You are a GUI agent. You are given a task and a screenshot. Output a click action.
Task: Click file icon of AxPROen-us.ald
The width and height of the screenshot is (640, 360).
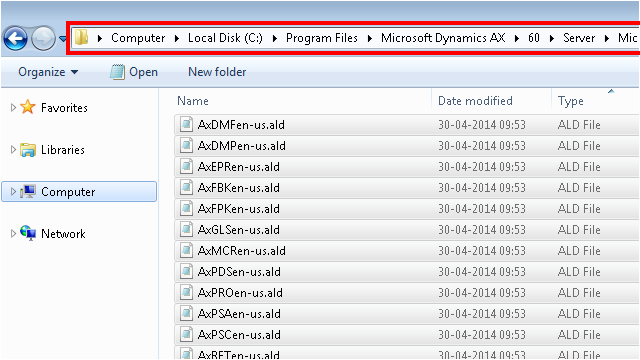point(186,292)
